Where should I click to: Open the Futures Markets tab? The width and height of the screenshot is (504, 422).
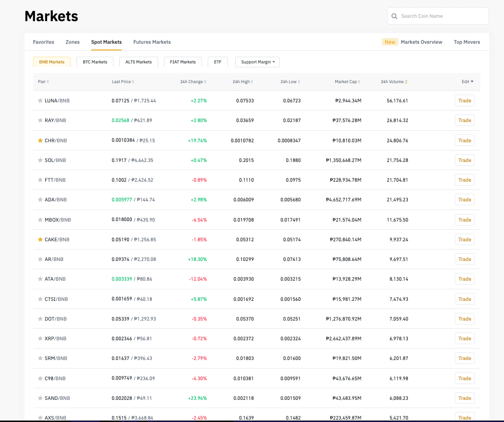coord(152,42)
